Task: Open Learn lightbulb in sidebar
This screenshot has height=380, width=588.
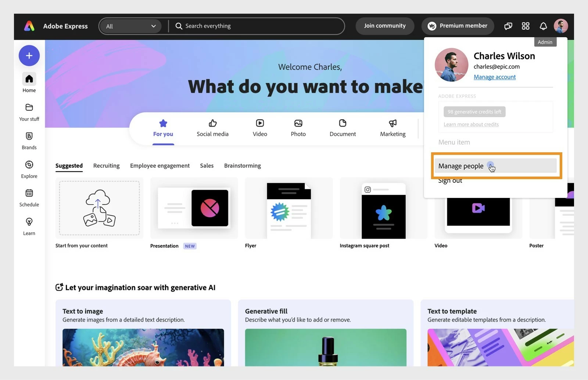Action: 29,226
